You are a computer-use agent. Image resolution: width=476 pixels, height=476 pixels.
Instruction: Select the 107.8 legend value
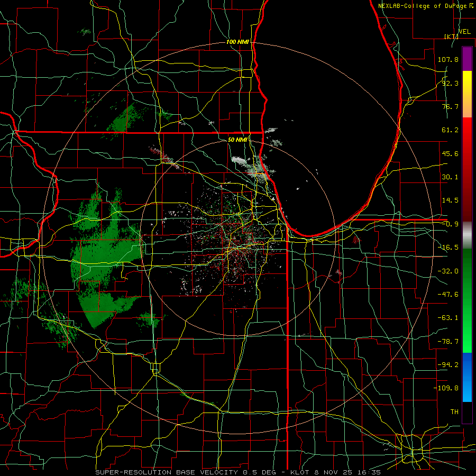point(448,59)
